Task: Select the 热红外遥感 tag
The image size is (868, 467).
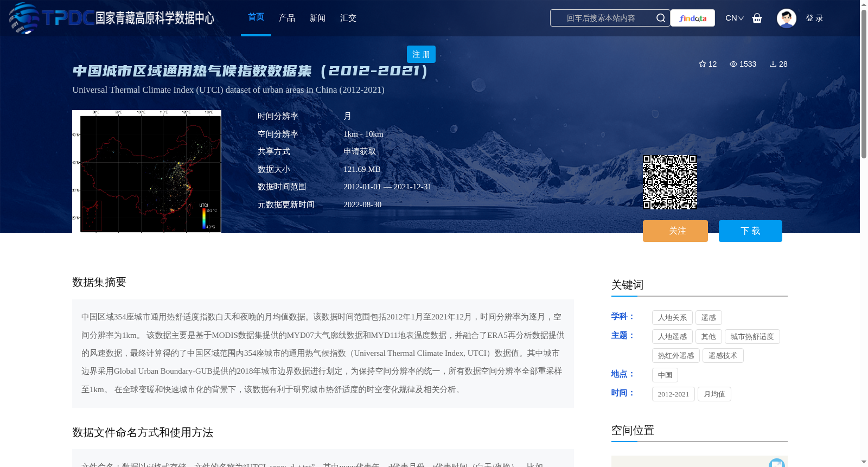Action: [676, 355]
